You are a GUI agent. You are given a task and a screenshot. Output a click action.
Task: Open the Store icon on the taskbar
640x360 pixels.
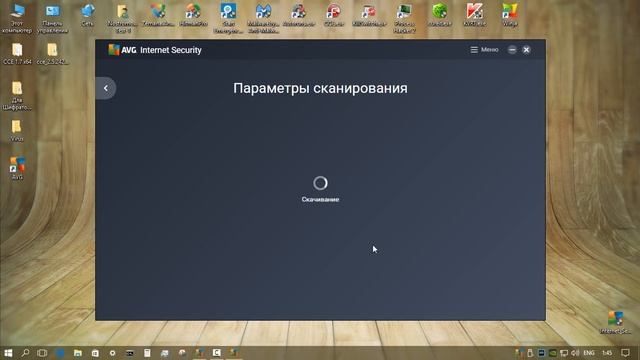point(95,353)
